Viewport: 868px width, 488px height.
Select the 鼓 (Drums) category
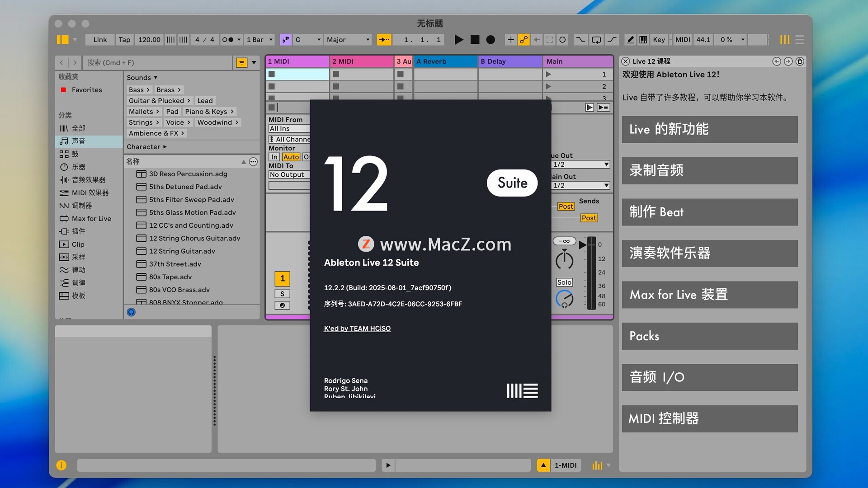[x=75, y=154]
